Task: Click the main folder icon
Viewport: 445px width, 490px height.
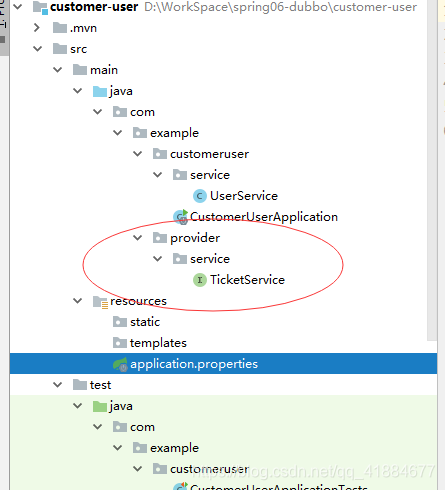Action: pos(80,70)
